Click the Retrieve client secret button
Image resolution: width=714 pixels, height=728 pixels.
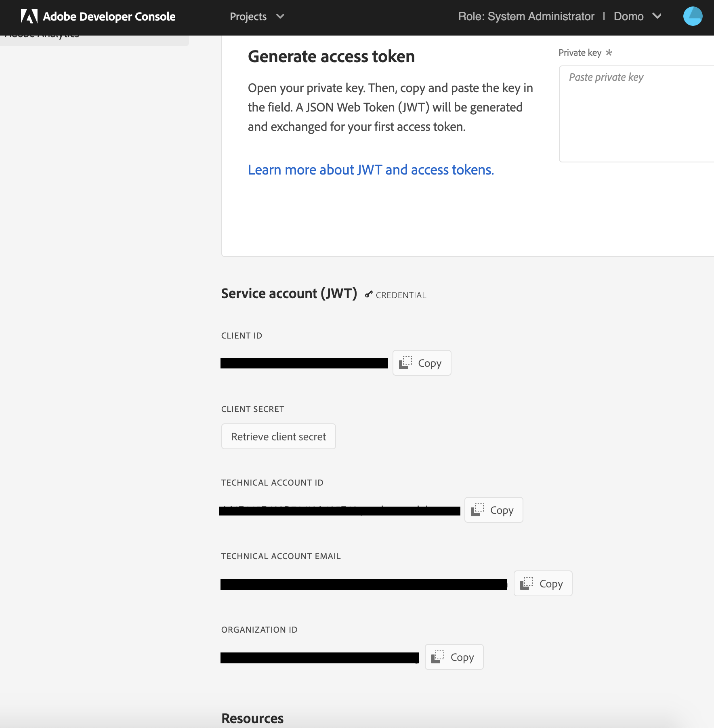[278, 436]
